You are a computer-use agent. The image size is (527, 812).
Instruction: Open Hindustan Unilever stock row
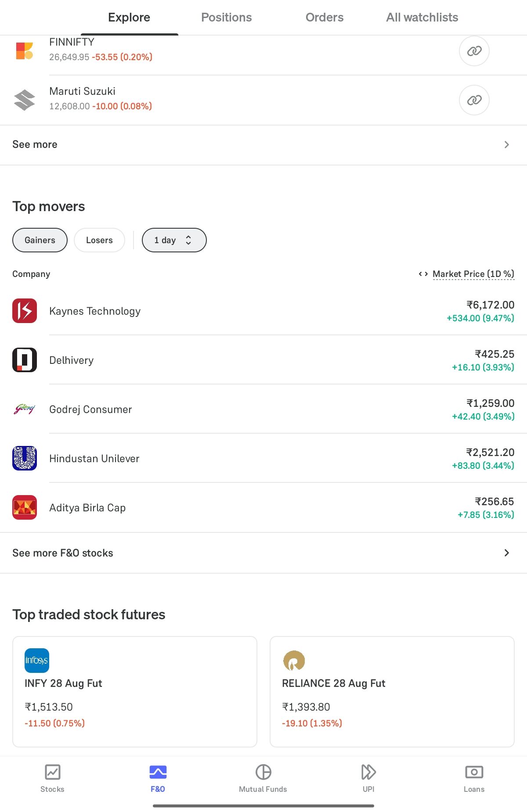(x=263, y=458)
